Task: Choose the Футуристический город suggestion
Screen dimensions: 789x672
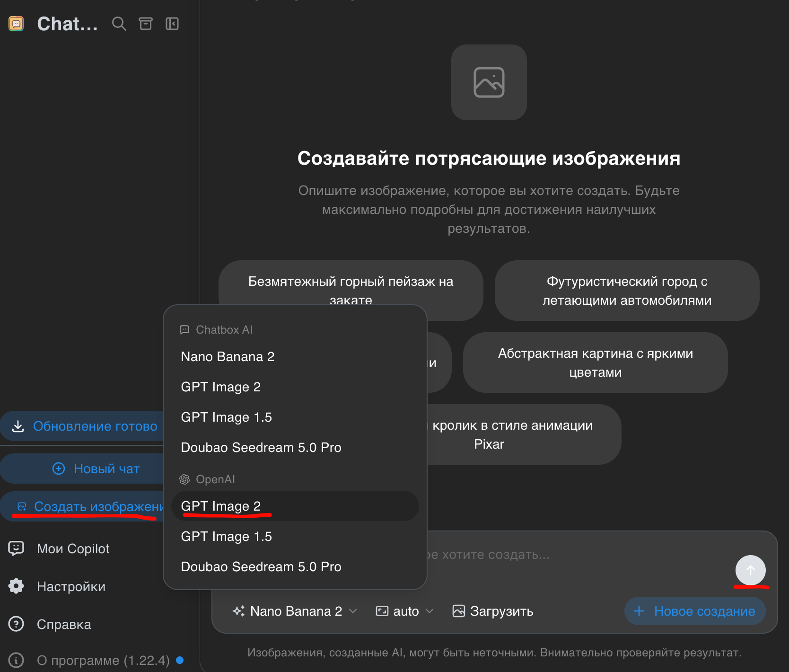Action: (627, 291)
